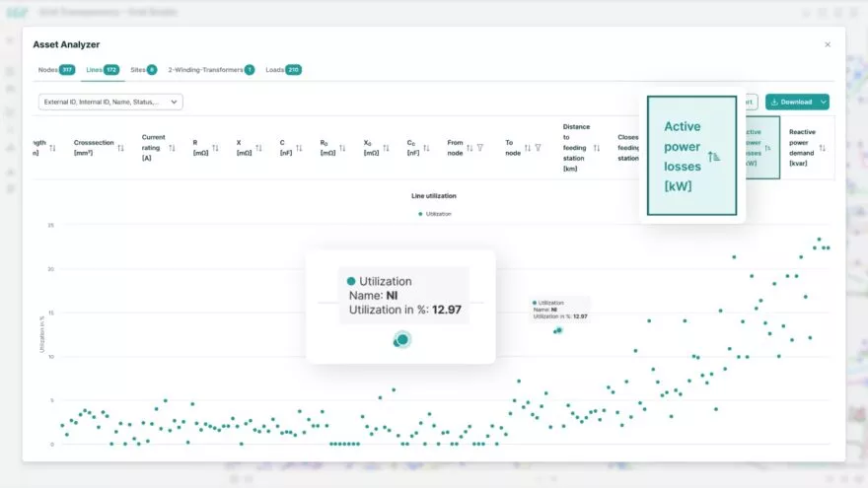Sort by Reactive power demand column

822,148
